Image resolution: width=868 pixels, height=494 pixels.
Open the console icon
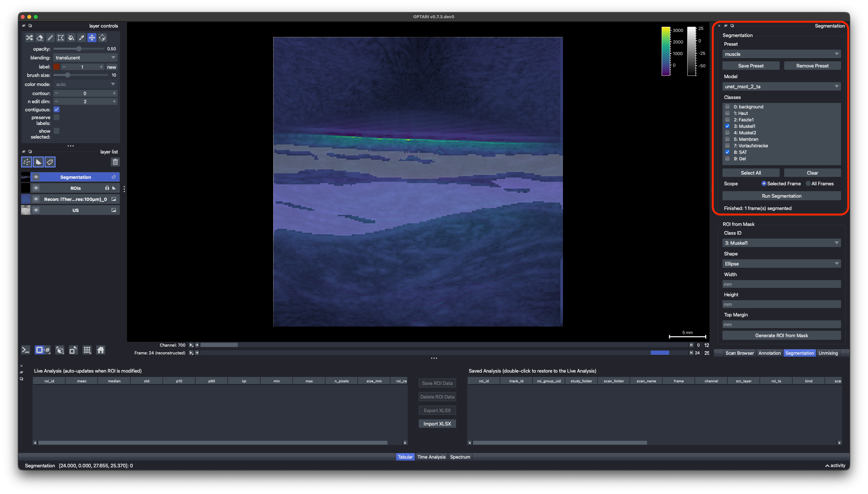point(25,350)
